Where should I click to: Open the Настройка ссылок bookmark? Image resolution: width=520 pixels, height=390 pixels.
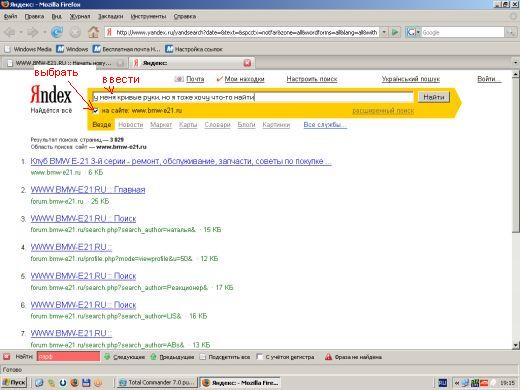point(194,49)
